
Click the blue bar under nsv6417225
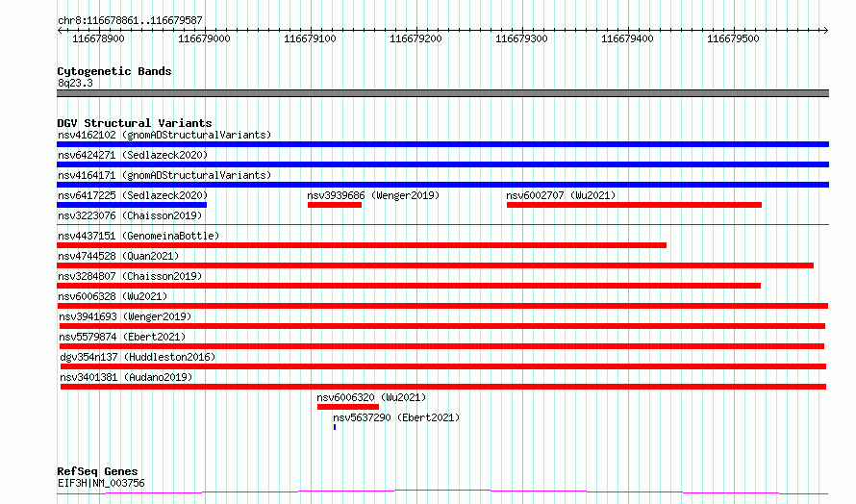132,205
